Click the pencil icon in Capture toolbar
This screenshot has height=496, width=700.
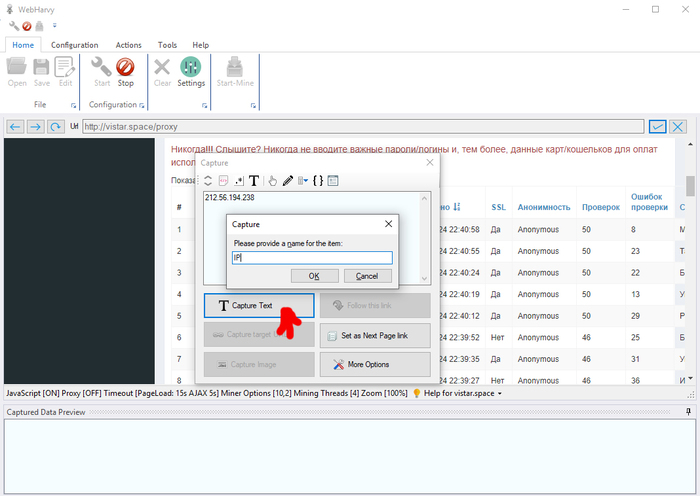pos(288,181)
